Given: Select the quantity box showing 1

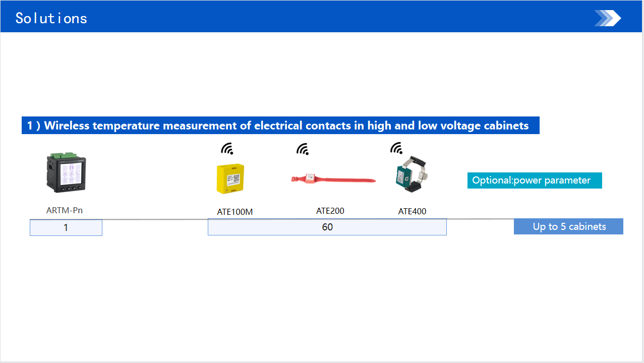Looking at the screenshot, I should 66,227.
